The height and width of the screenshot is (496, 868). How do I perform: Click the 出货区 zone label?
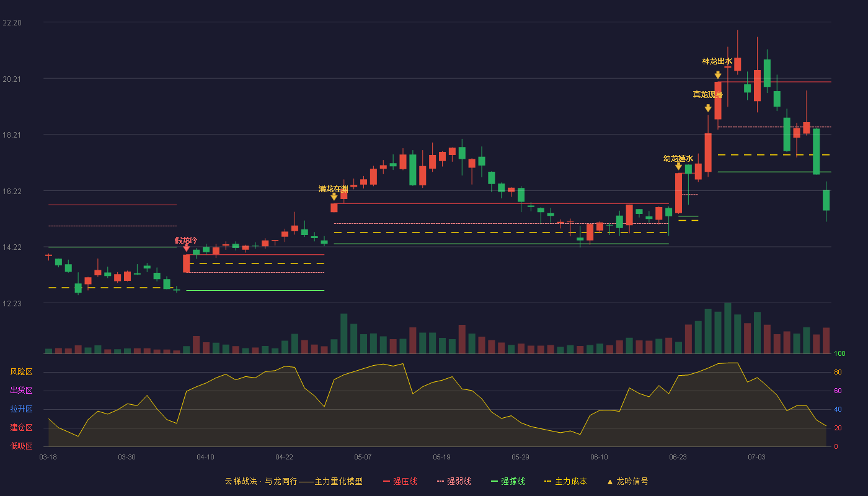(22, 391)
